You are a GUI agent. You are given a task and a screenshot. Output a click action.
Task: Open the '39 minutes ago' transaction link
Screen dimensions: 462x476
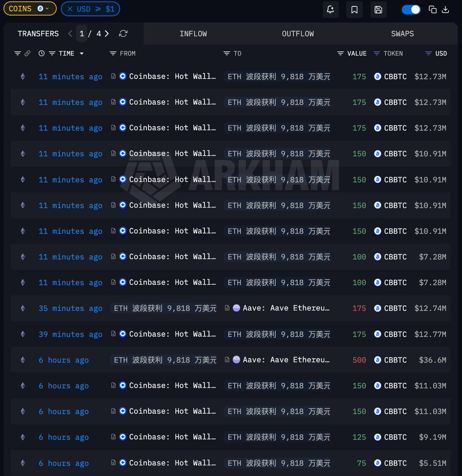(x=70, y=334)
